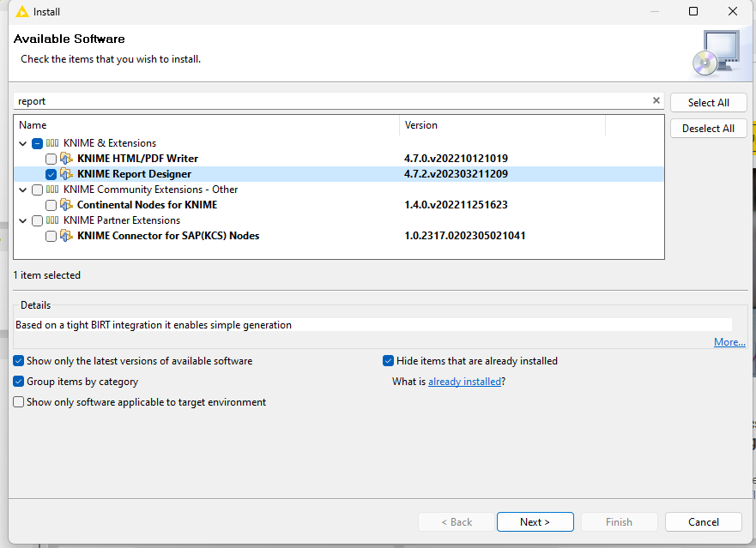Image resolution: width=756 pixels, height=548 pixels.
Task: Click the KNIME Report Designer feature icon
Action: click(66, 174)
